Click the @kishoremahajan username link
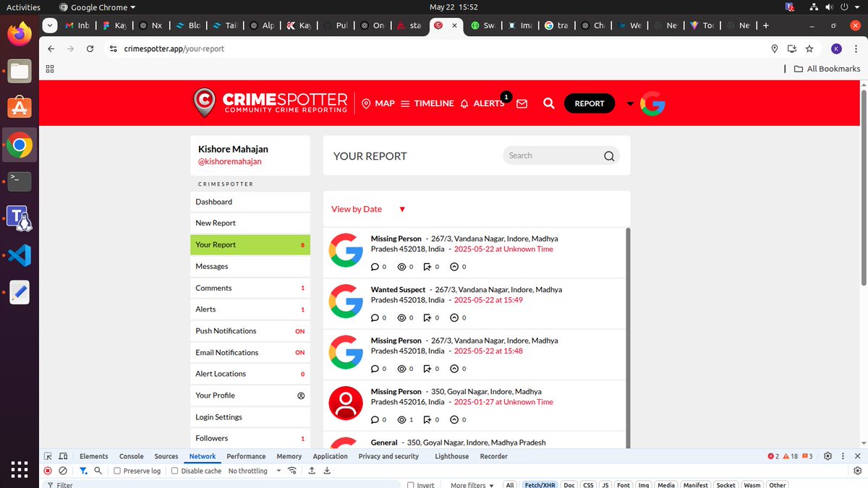The image size is (868, 488). [x=230, y=161]
